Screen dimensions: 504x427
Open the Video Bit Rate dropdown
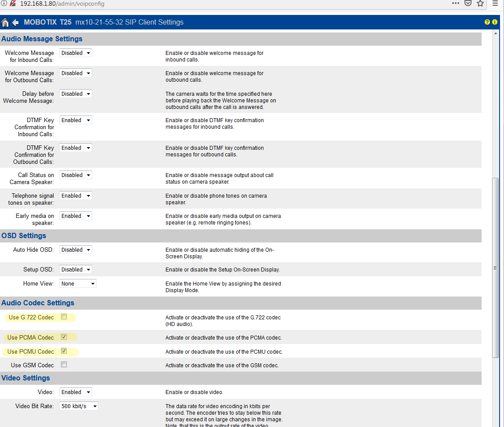point(79,406)
